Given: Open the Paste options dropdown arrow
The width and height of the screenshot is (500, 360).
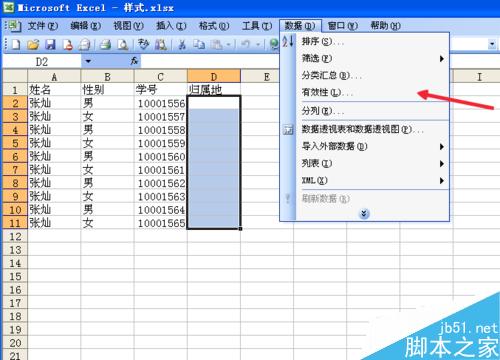Looking at the screenshot, I should coord(229,44).
